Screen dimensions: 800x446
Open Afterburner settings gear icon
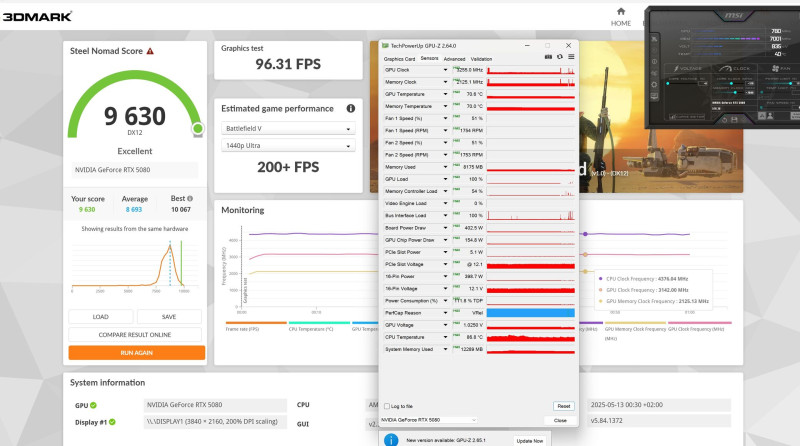tap(654, 85)
